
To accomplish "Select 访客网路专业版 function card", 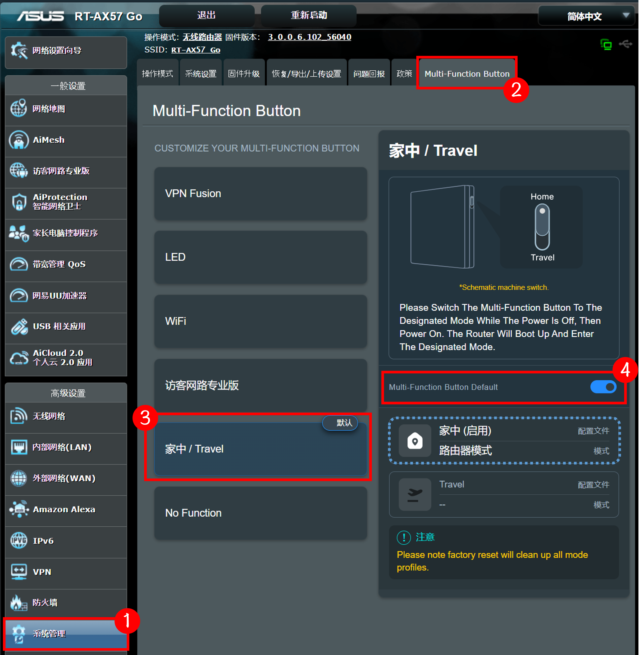I will pyautogui.click(x=261, y=385).
